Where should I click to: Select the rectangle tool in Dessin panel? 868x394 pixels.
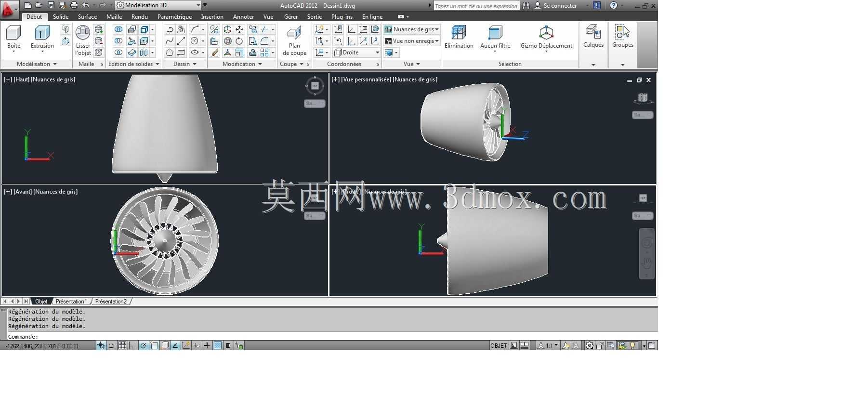[181, 53]
